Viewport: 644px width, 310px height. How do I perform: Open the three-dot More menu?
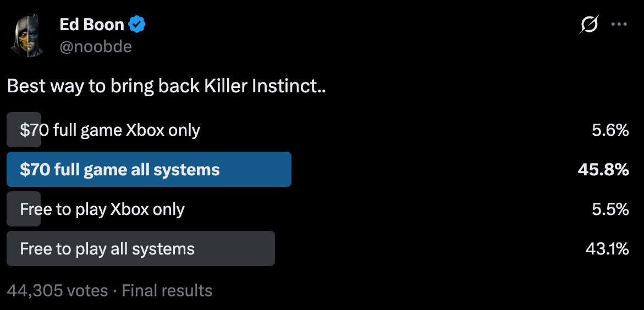[619, 24]
